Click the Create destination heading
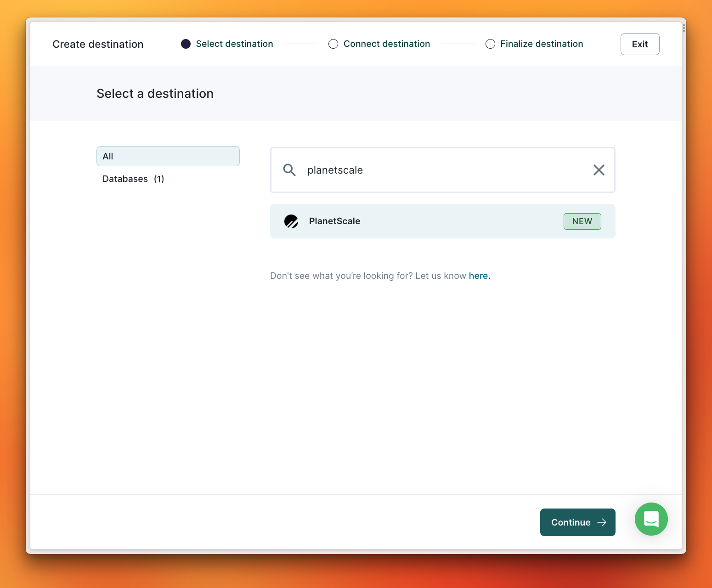The height and width of the screenshot is (588, 712). pos(98,44)
